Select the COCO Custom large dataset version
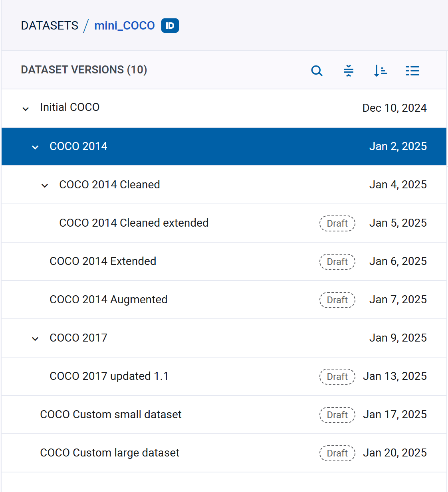This screenshot has width=448, height=492. pyautogui.click(x=109, y=453)
